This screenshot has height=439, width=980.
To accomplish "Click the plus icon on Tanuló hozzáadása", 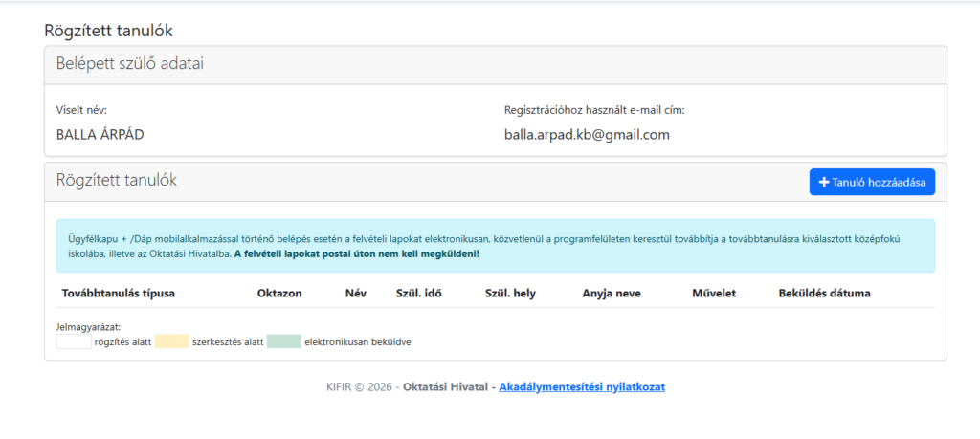I will tap(824, 182).
